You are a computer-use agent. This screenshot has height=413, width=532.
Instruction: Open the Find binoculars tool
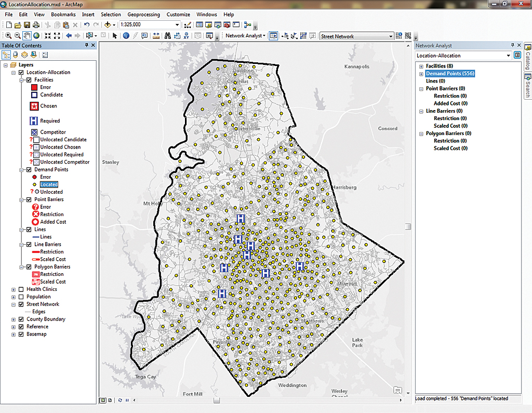click(x=168, y=36)
